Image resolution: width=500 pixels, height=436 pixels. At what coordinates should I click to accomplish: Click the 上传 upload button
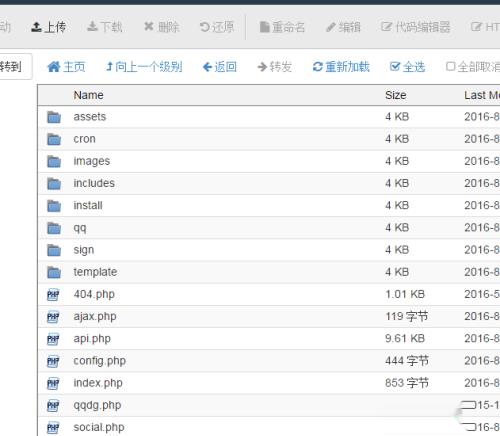48,27
